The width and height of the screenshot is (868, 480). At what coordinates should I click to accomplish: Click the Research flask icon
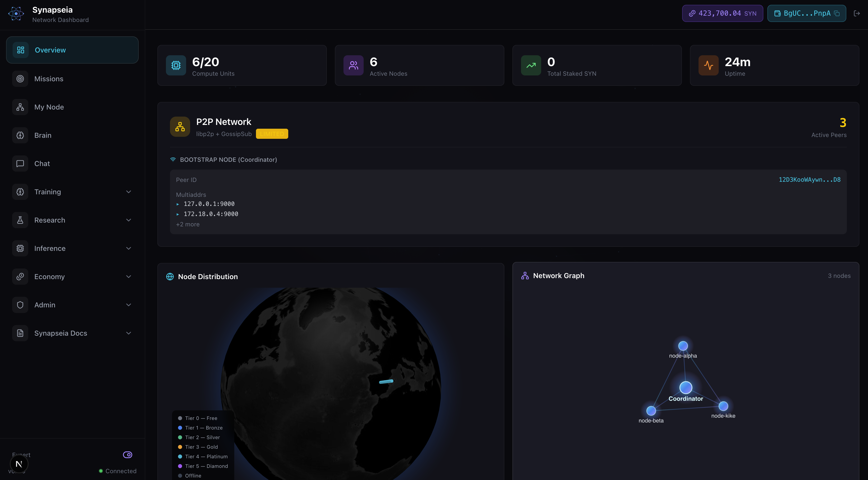[20, 220]
